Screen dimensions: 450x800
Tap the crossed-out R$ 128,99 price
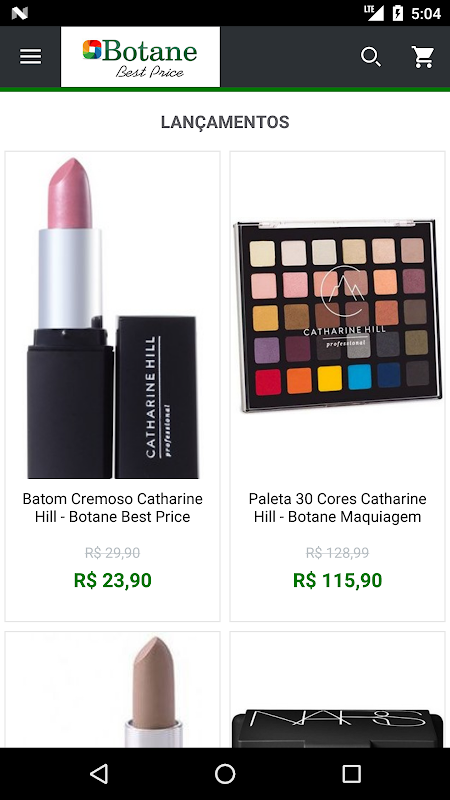[x=337, y=553]
